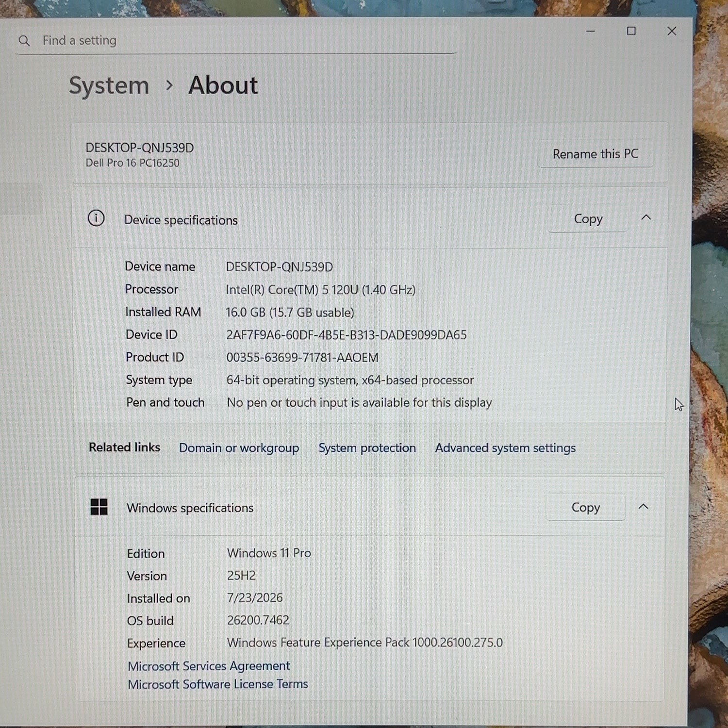Maximize the Settings window
Viewport: 728px width, 728px height.
click(x=631, y=31)
